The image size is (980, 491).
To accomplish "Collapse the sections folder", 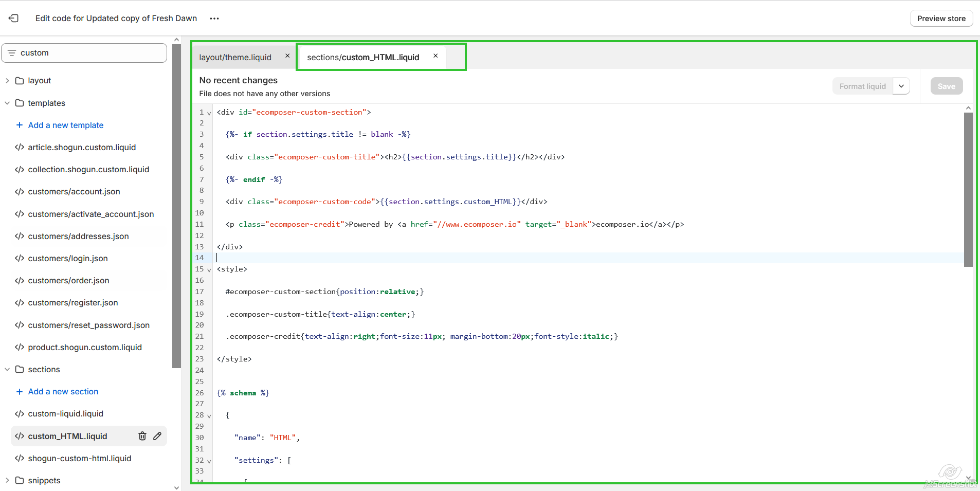I will [7, 369].
